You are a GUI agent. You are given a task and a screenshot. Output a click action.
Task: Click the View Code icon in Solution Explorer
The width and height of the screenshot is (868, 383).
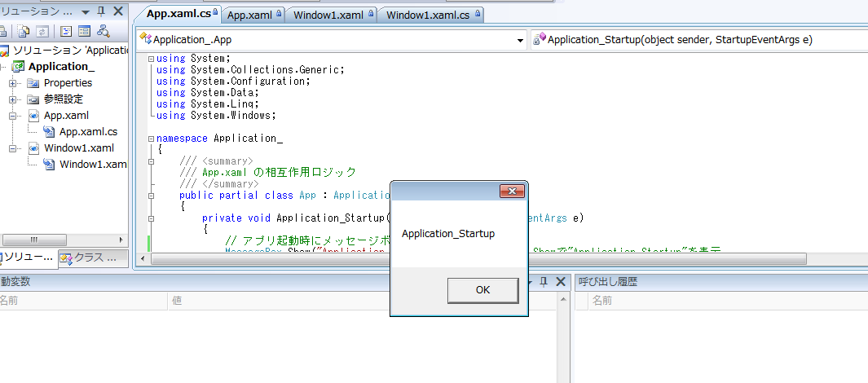(67, 31)
